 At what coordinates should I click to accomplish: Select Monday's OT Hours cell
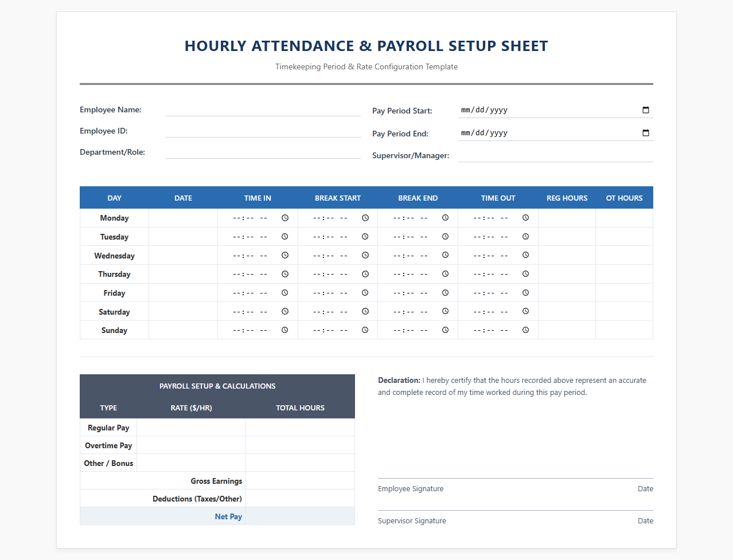pos(625,218)
